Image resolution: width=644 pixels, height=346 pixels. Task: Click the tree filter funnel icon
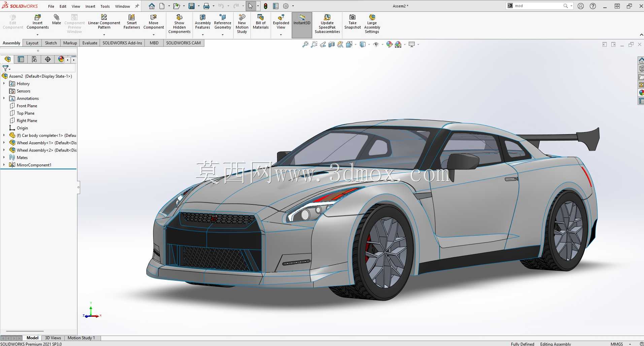(x=6, y=68)
